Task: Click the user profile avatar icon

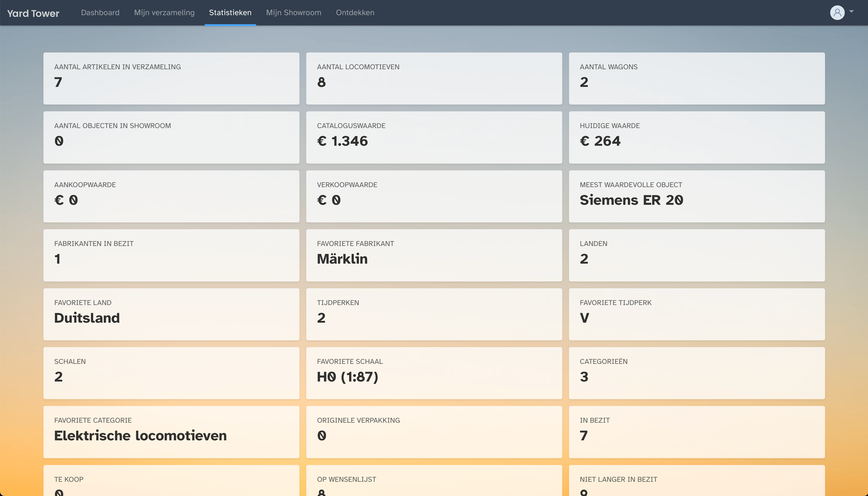Action: (x=837, y=13)
